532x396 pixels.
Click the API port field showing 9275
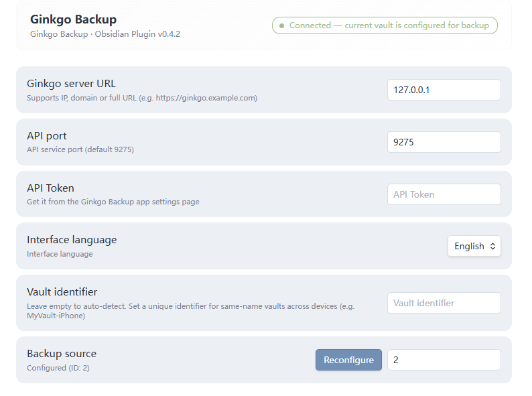point(444,142)
